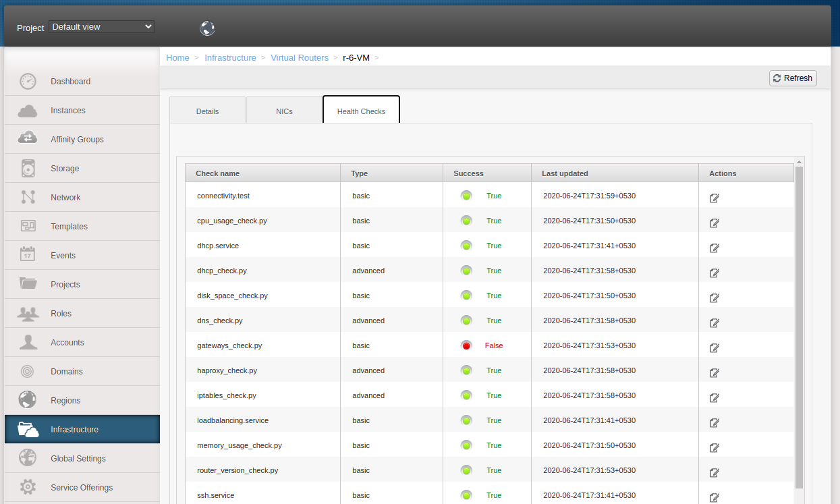Go to Home breadcrumb link

(177, 58)
